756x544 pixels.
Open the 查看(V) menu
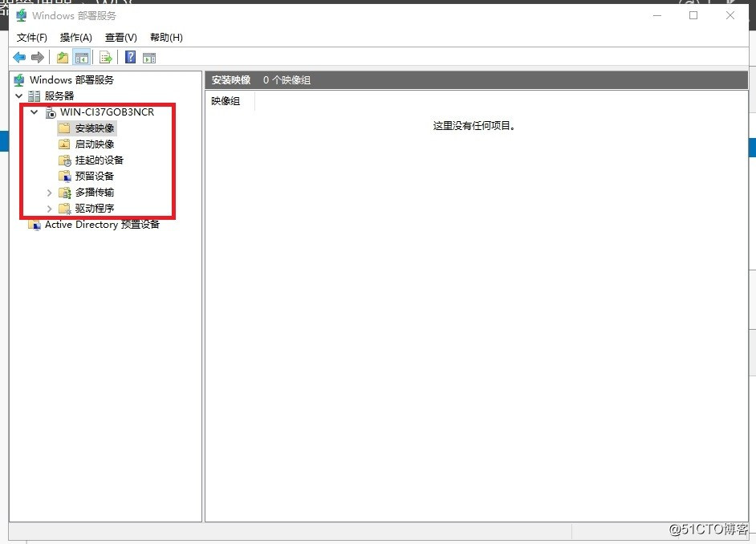click(121, 38)
